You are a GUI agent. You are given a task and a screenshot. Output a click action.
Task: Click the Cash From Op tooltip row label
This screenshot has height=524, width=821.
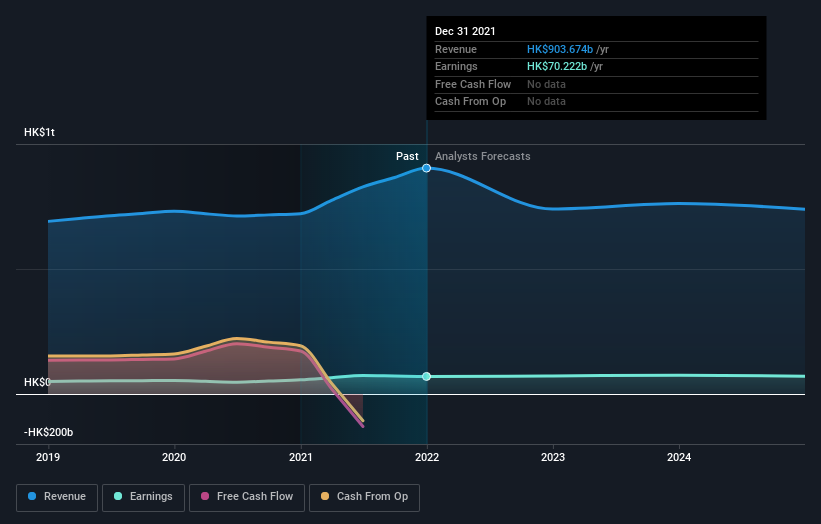[x=470, y=102]
